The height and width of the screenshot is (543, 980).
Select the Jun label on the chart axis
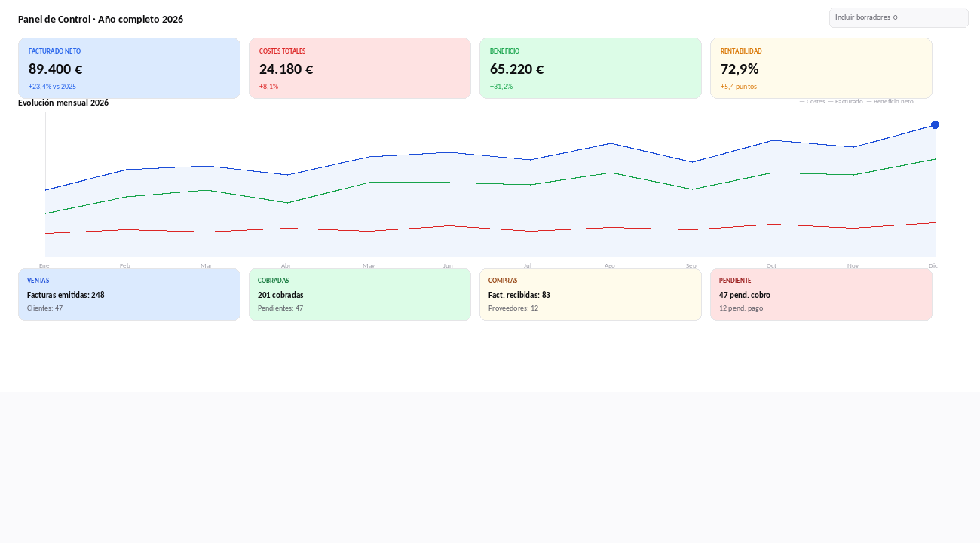(448, 265)
